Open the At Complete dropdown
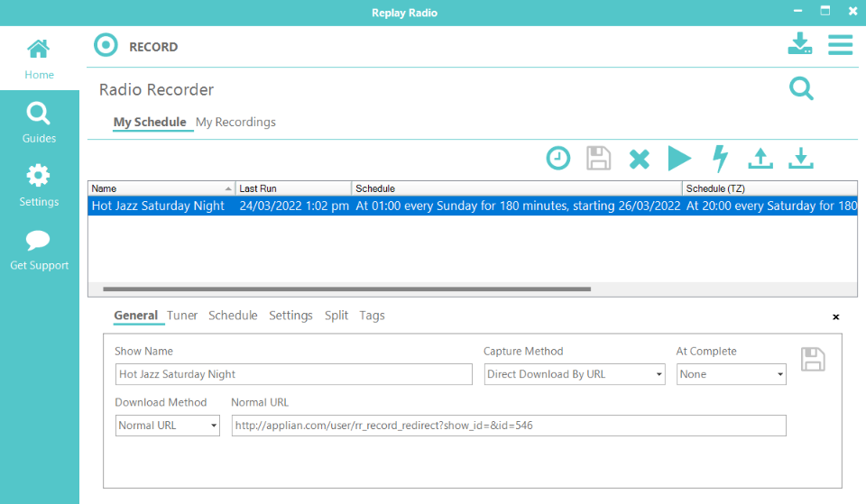Screen dimensions: 866x504 (x=732, y=374)
